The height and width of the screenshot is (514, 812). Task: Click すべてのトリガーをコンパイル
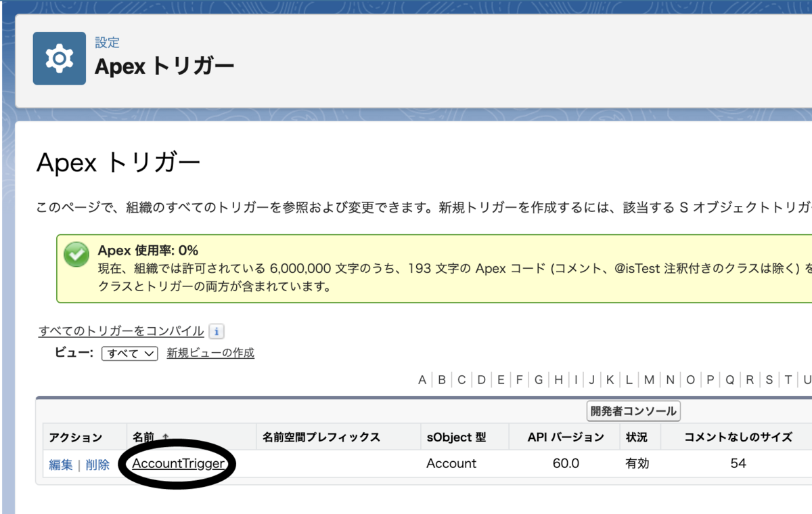[x=119, y=330]
